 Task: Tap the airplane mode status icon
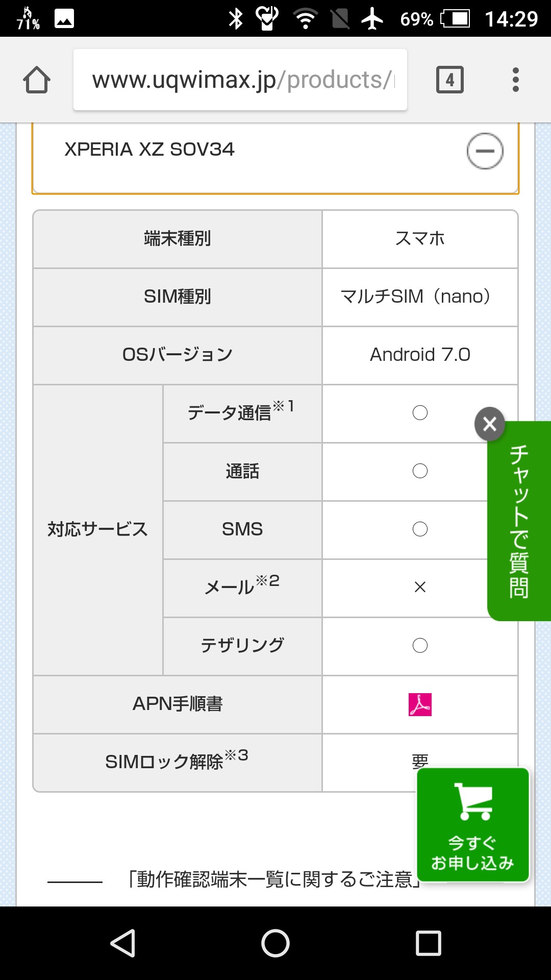[372, 19]
